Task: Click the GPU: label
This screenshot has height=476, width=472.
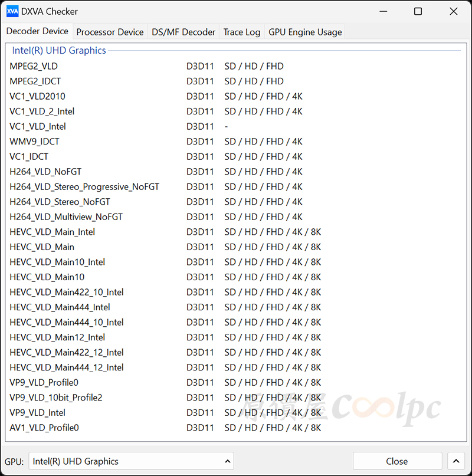Action: [14, 462]
